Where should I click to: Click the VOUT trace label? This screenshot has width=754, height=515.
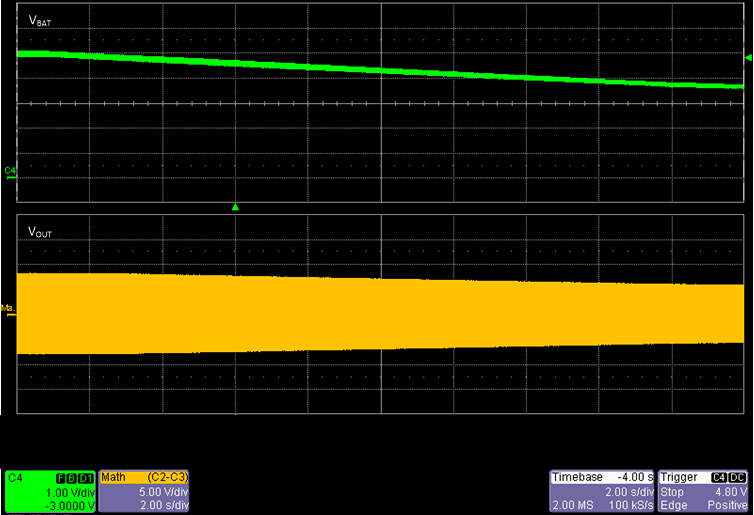click(x=40, y=232)
